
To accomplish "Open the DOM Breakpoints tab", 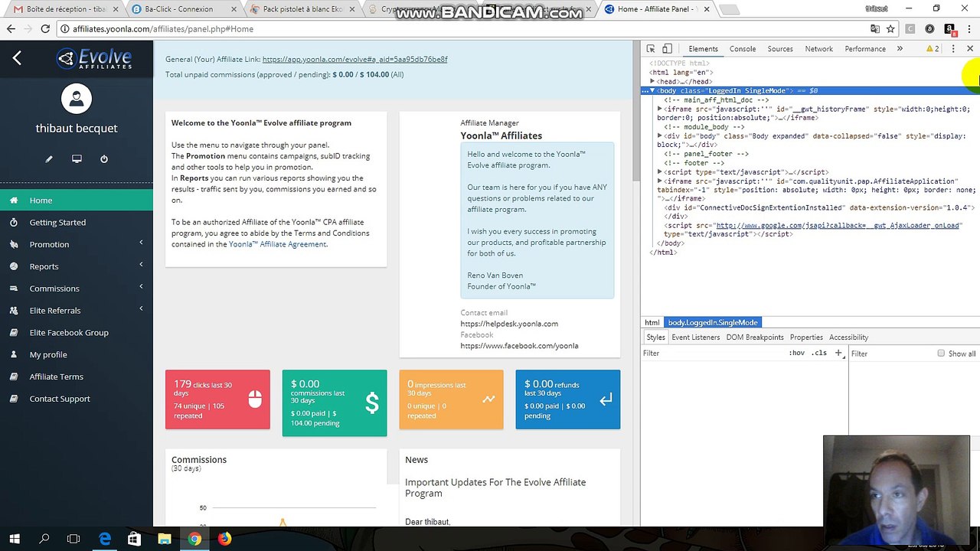I will pyautogui.click(x=755, y=337).
